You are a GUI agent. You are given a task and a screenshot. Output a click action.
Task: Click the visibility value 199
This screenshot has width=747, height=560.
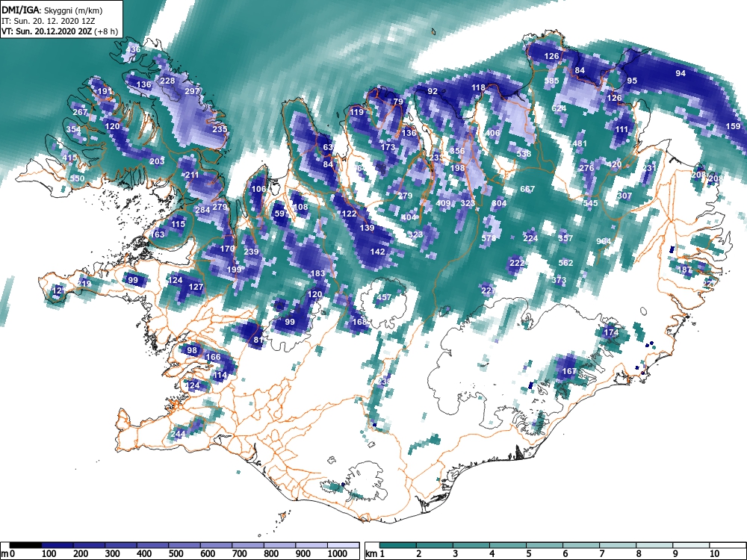click(234, 270)
